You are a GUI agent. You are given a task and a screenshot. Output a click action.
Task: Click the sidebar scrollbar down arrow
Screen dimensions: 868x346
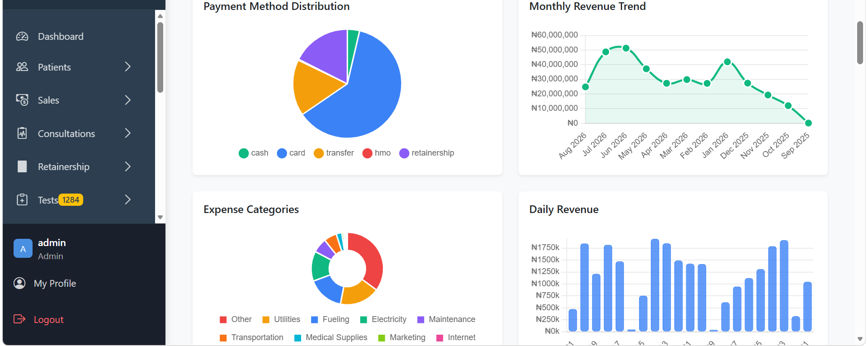[x=160, y=218]
